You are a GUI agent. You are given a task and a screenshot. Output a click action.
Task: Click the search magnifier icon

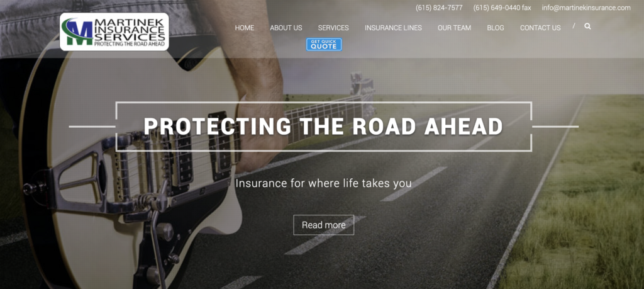tap(587, 26)
